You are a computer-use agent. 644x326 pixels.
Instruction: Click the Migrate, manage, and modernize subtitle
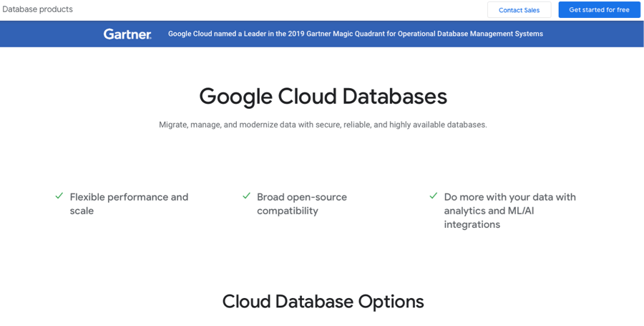click(323, 125)
